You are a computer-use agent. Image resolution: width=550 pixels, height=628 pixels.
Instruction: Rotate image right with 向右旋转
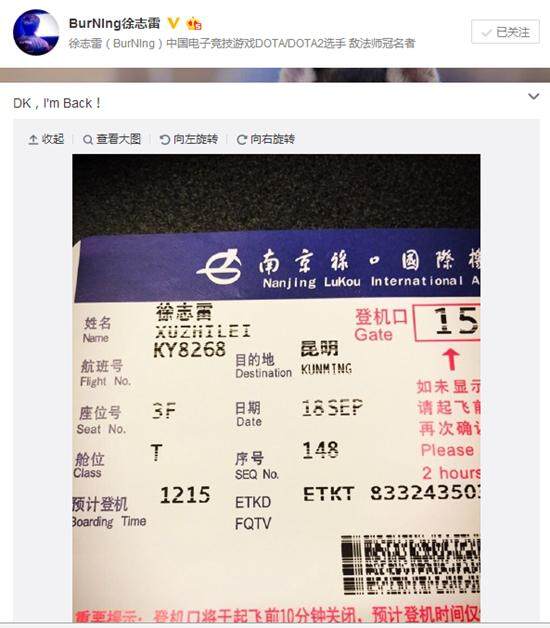[266, 139]
